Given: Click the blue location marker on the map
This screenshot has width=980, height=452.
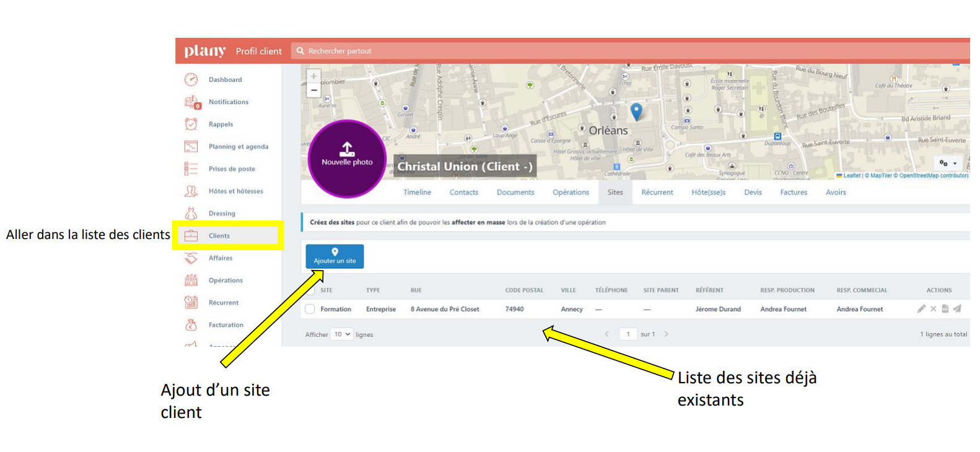Looking at the screenshot, I should [x=636, y=111].
